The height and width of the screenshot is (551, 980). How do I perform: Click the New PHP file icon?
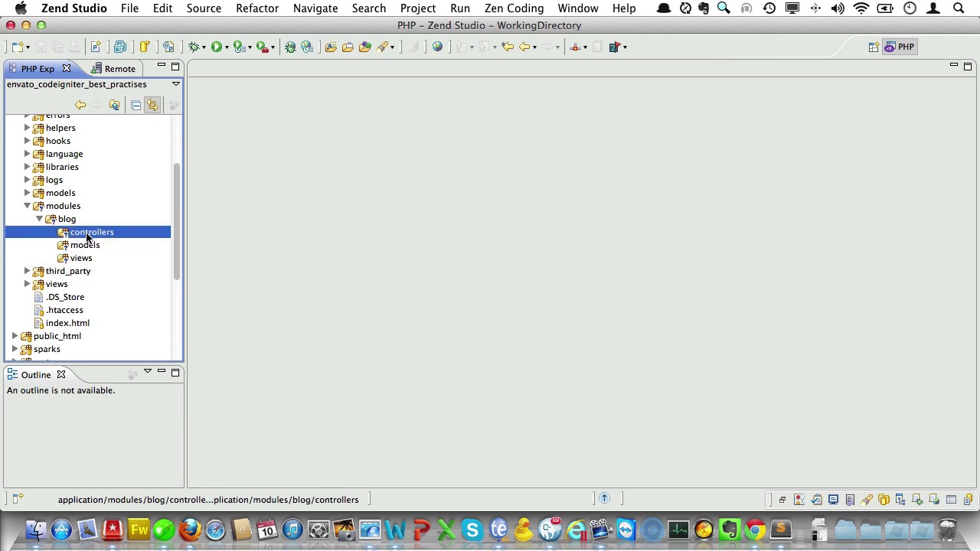[95, 47]
